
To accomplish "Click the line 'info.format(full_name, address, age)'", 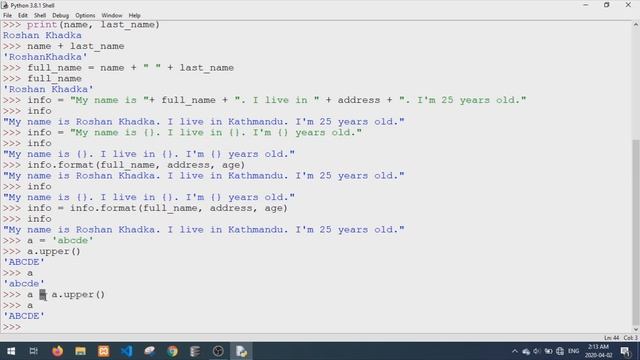I will tap(136, 165).
